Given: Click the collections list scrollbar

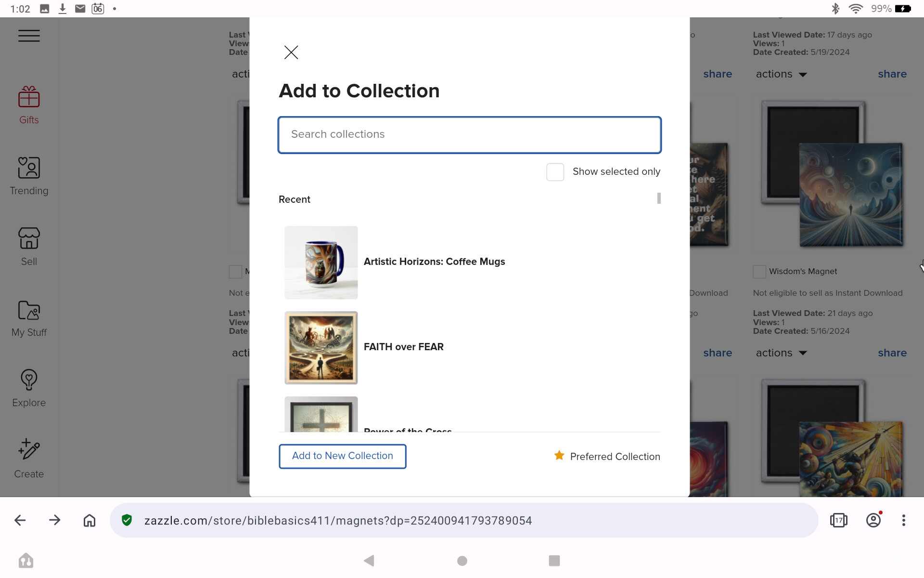Looking at the screenshot, I should [x=659, y=198].
